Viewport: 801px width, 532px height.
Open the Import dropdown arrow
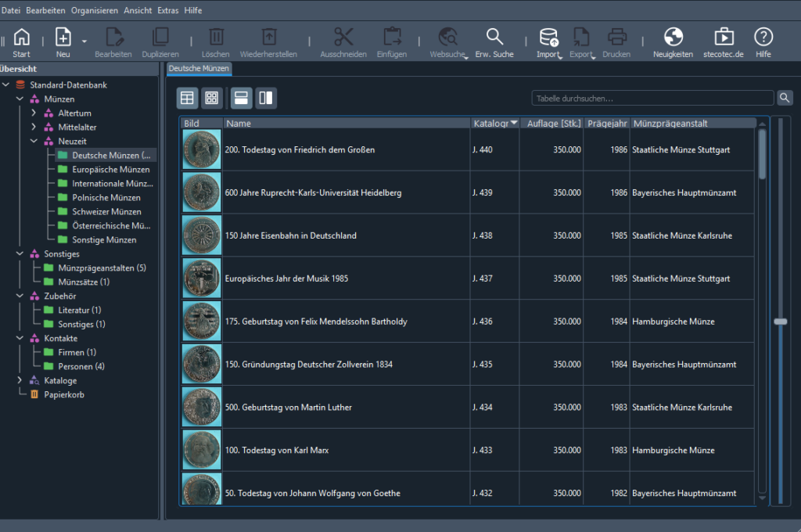561,57
